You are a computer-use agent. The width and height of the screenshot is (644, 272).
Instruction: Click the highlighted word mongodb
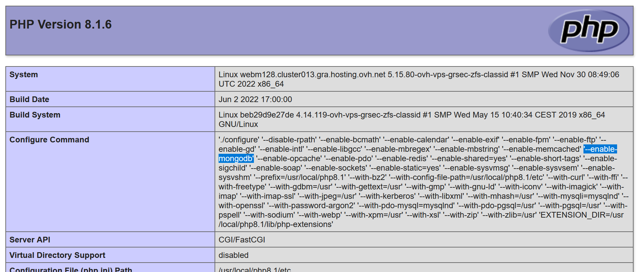pos(236,158)
